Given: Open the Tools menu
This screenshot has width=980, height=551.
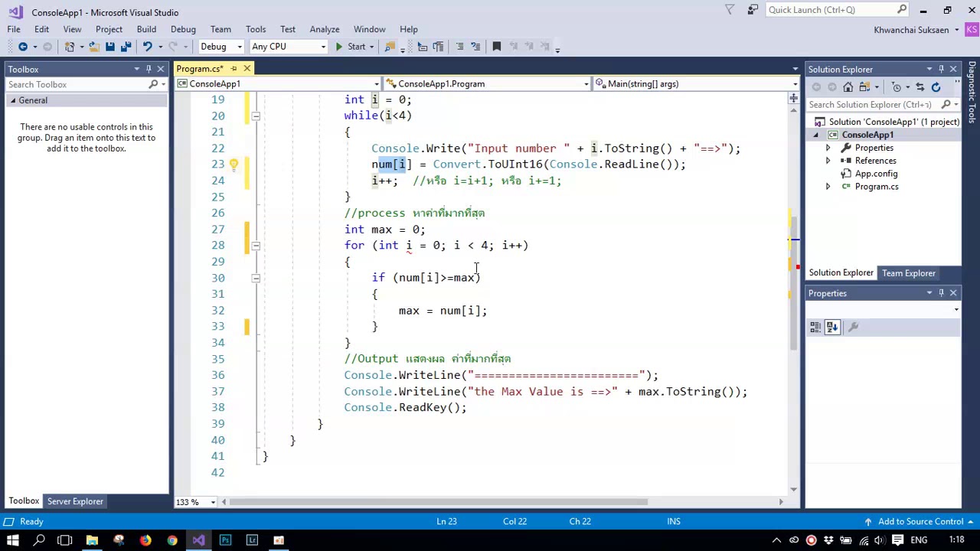Looking at the screenshot, I should [256, 29].
